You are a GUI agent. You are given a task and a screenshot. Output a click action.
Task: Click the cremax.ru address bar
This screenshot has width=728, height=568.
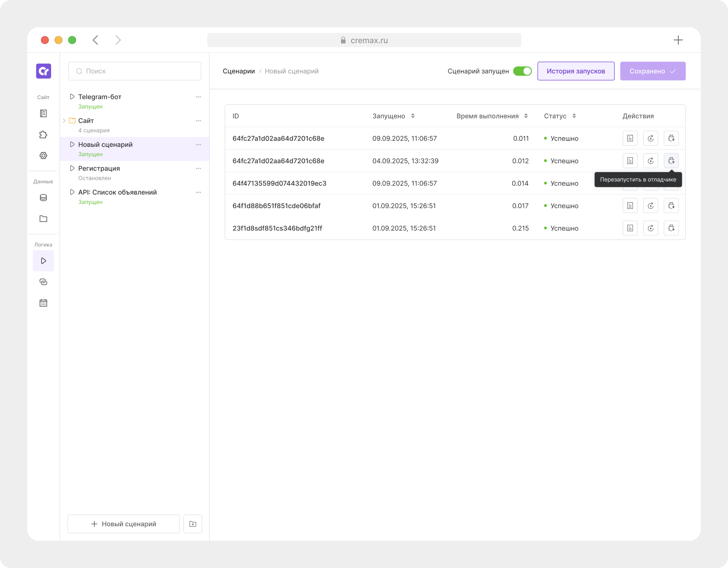(x=364, y=40)
